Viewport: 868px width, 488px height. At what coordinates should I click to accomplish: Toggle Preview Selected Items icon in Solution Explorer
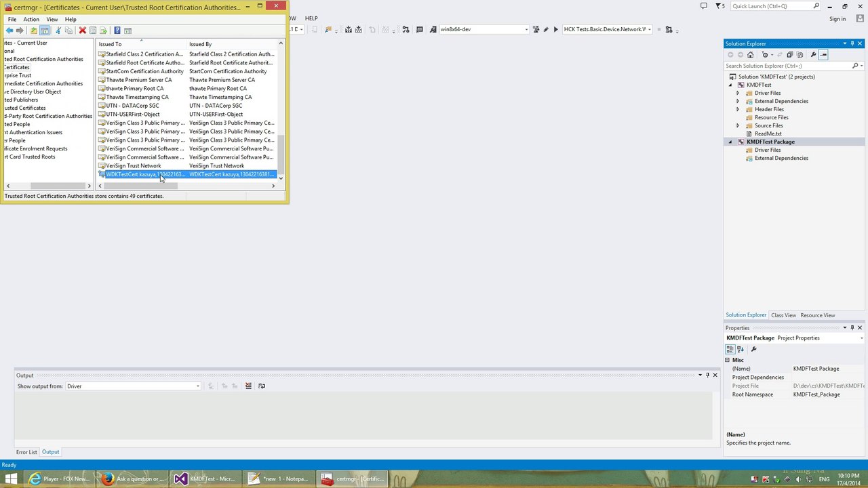[823, 55]
